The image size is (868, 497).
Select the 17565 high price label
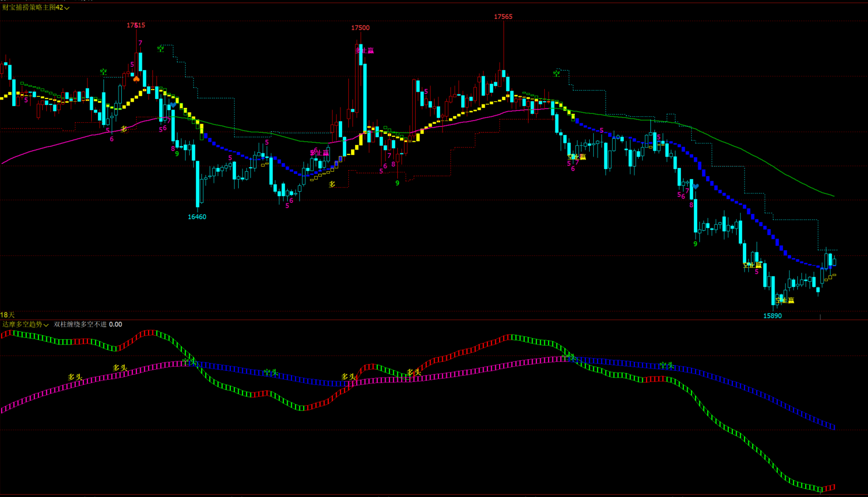tap(503, 17)
